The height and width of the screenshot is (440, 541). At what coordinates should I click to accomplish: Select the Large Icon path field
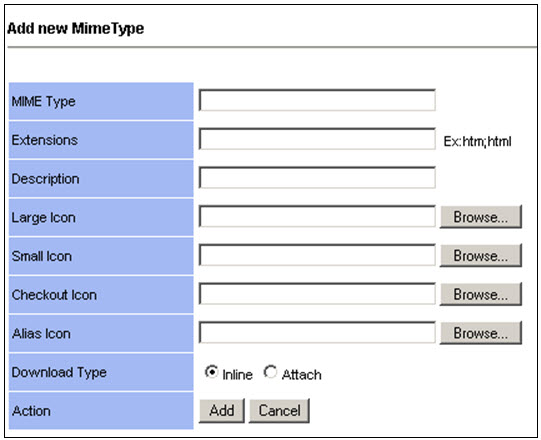pyautogui.click(x=317, y=216)
